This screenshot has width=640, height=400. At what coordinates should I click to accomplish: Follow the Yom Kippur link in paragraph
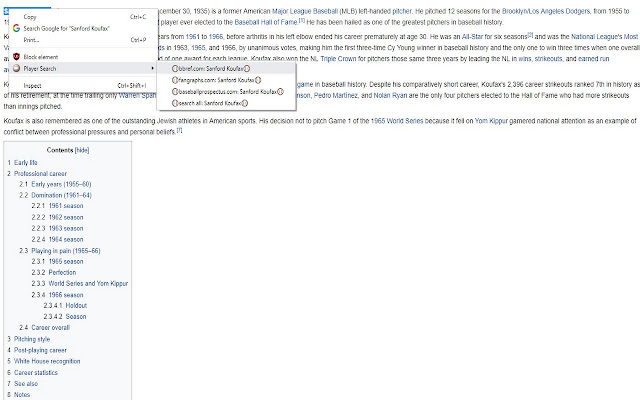coord(491,121)
